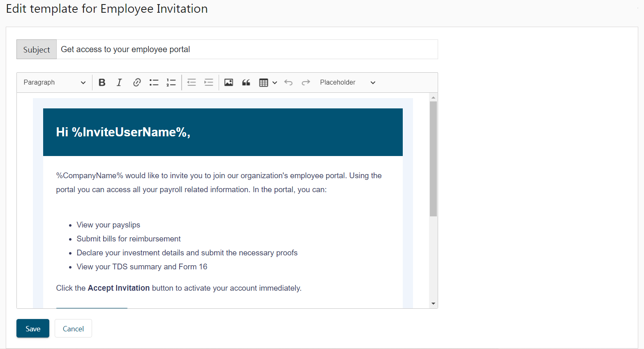Add a block quote
This screenshot has width=644, height=349.
pos(246,83)
